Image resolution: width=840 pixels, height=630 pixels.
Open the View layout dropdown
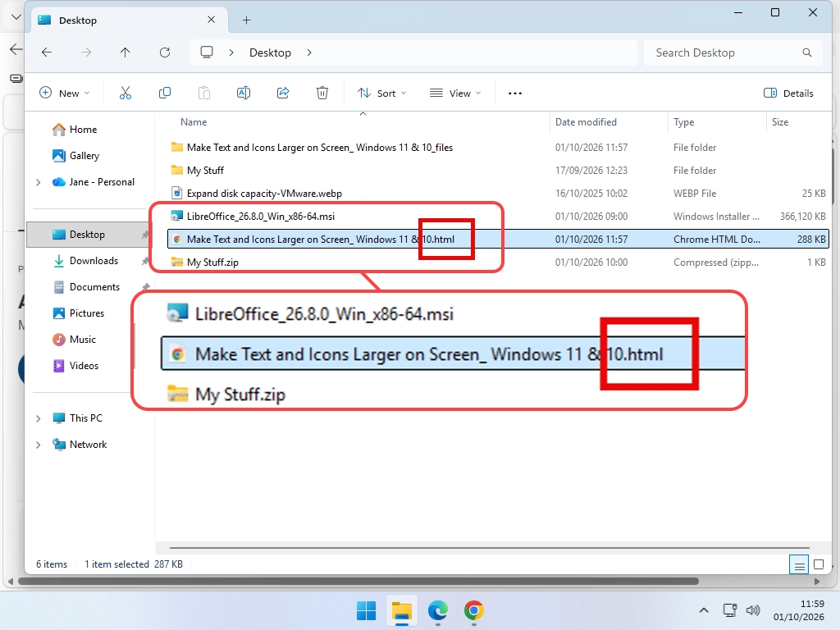[x=455, y=94]
